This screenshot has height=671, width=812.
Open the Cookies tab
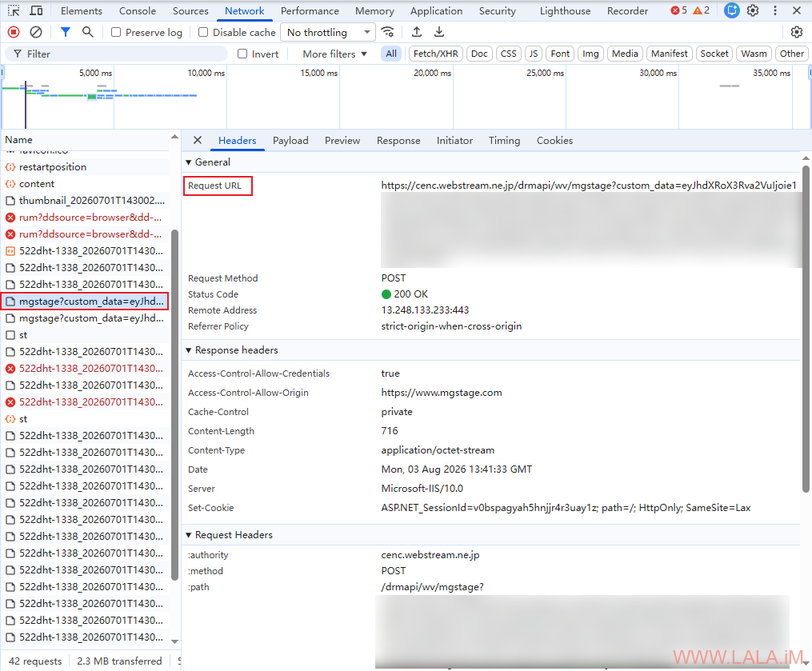pos(554,140)
